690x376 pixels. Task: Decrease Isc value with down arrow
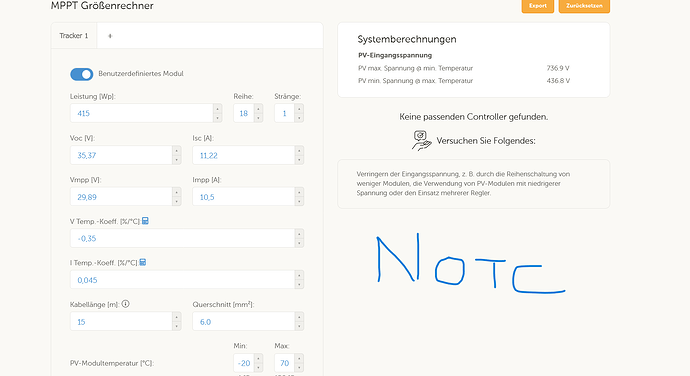coord(299,159)
